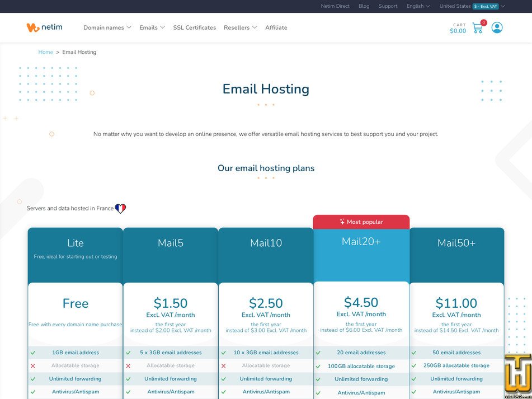
Task: Visit the Netim Direct link
Action: tap(335, 6)
